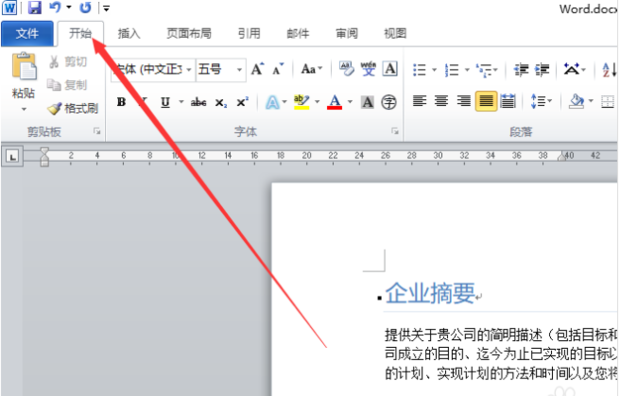Click the Phonetic Guide wén icon
Image resolution: width=620 pixels, height=396 pixels.
[368, 69]
